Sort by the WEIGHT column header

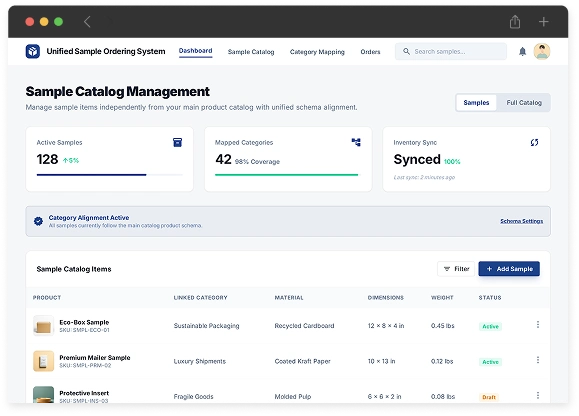pos(442,298)
